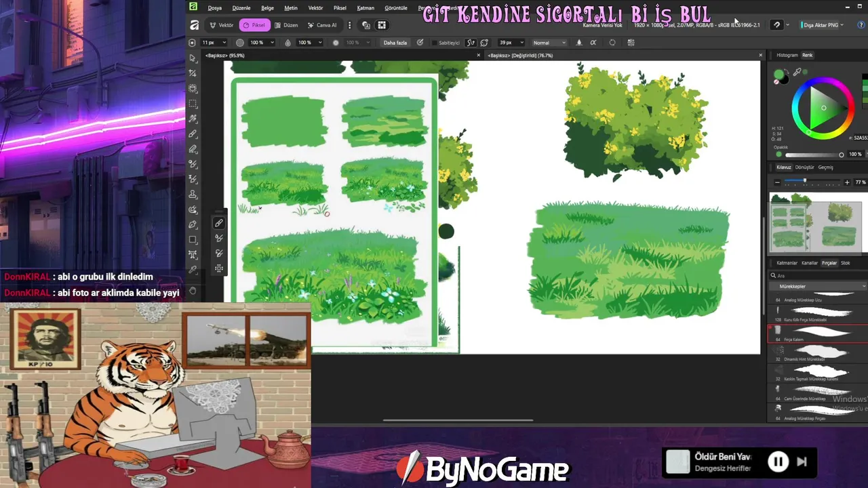Open the flow 100 % dropdown

(310, 43)
